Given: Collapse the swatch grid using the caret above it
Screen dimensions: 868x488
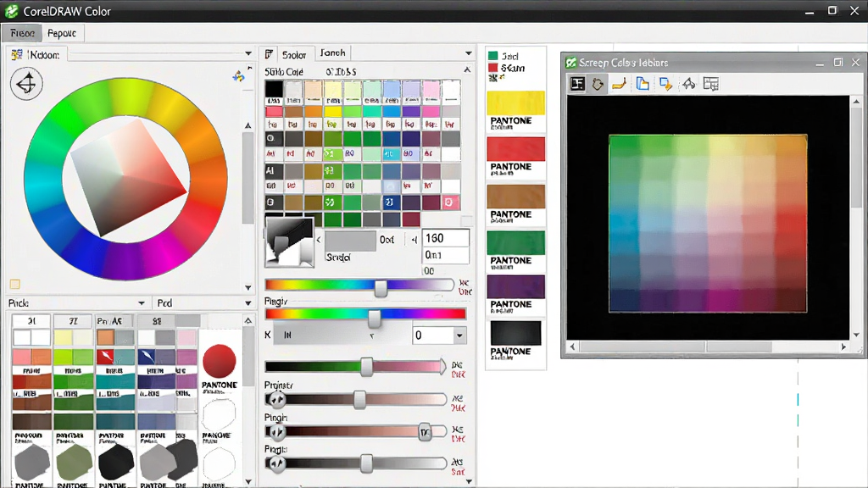Looking at the screenshot, I should (x=467, y=70).
